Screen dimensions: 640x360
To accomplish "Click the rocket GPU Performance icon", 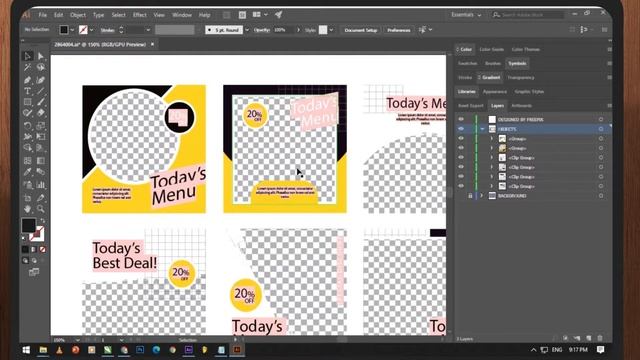I will 278,15.
